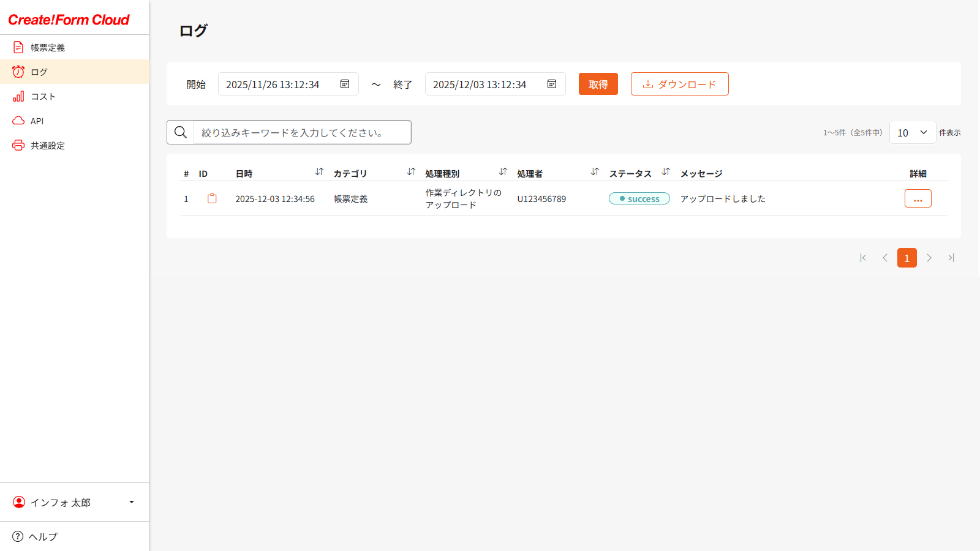Viewport: 980px width, 551px height.
Task: Toggle sort order on 日時 column
Action: [x=319, y=172]
